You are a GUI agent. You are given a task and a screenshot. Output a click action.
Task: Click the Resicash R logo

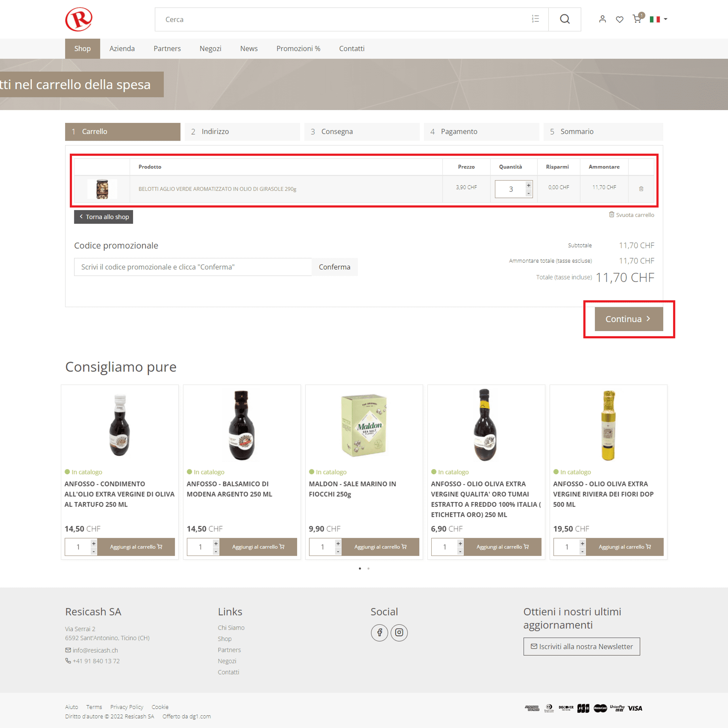coord(79,19)
